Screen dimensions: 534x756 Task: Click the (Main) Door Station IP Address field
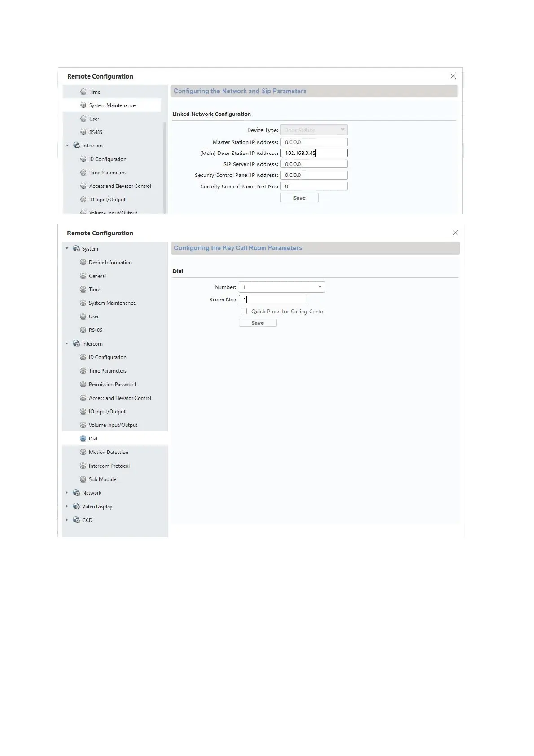tap(314, 153)
